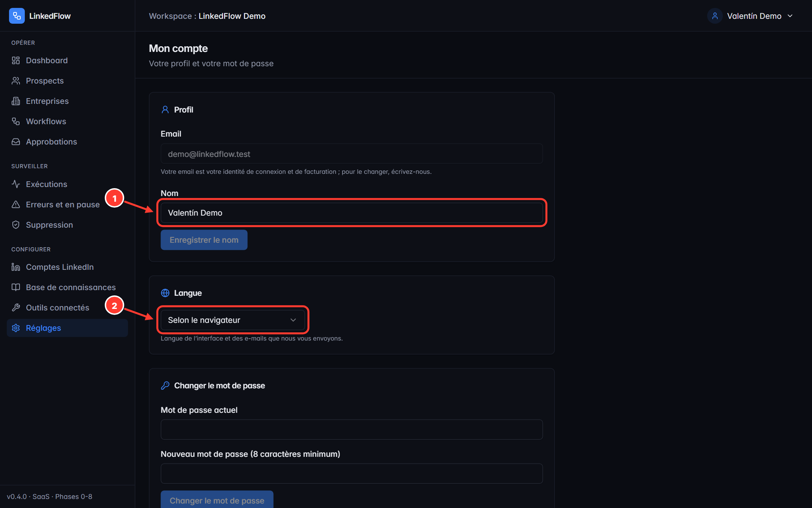Click the chevron in the language selector
Viewport: 812px width, 508px height.
(x=293, y=320)
